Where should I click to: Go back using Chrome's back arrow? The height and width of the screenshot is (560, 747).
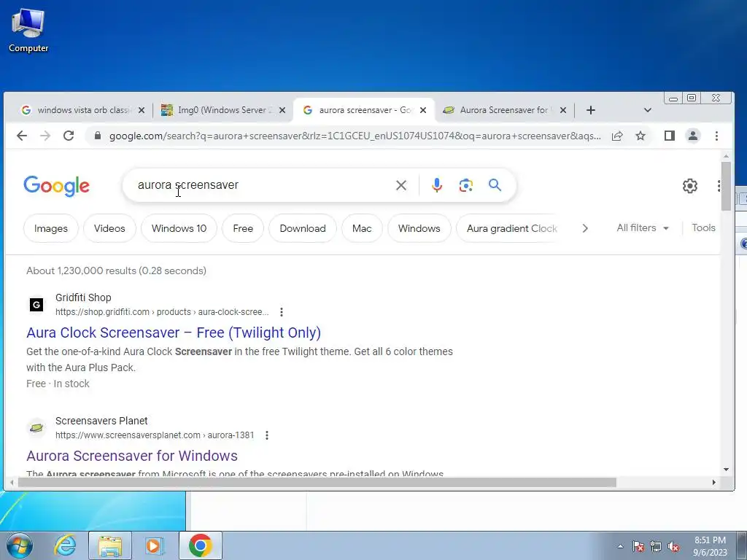[x=22, y=136]
